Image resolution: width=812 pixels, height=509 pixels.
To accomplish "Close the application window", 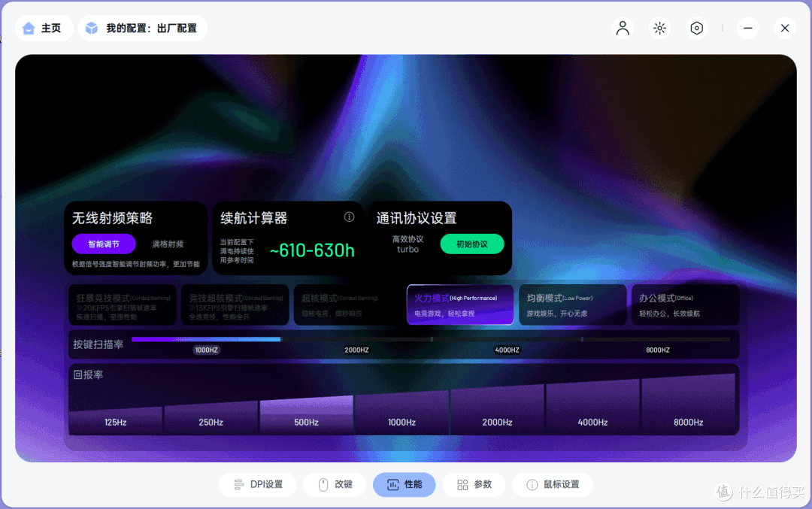I will [785, 28].
